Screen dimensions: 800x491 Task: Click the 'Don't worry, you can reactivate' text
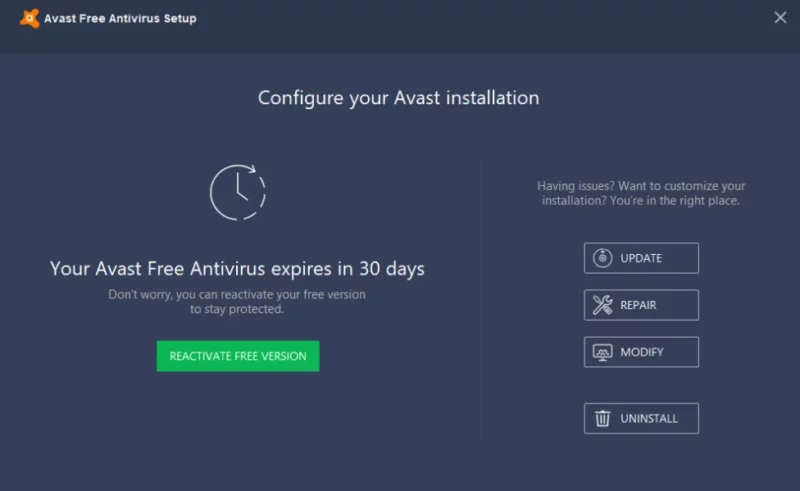pyautogui.click(x=237, y=302)
